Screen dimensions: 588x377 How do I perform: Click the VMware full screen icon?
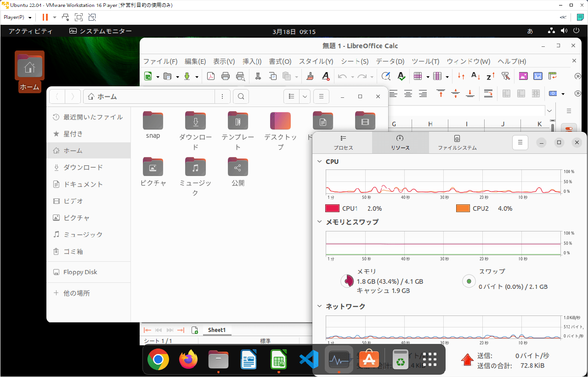[x=79, y=17]
